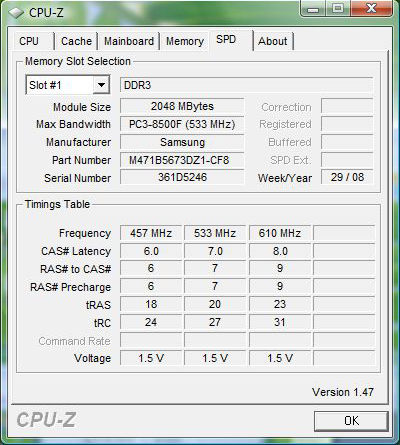Click the tRC value 27
This screenshot has height=445, width=400.
click(215, 322)
